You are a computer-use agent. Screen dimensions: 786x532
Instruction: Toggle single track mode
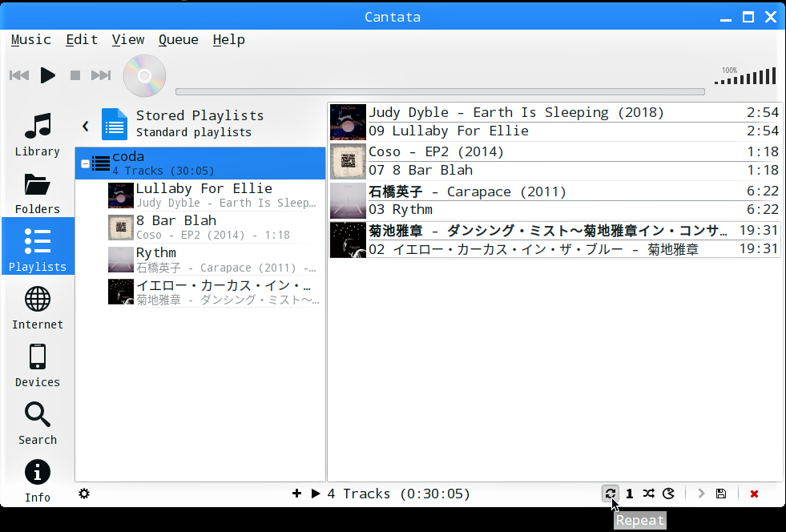(630, 494)
